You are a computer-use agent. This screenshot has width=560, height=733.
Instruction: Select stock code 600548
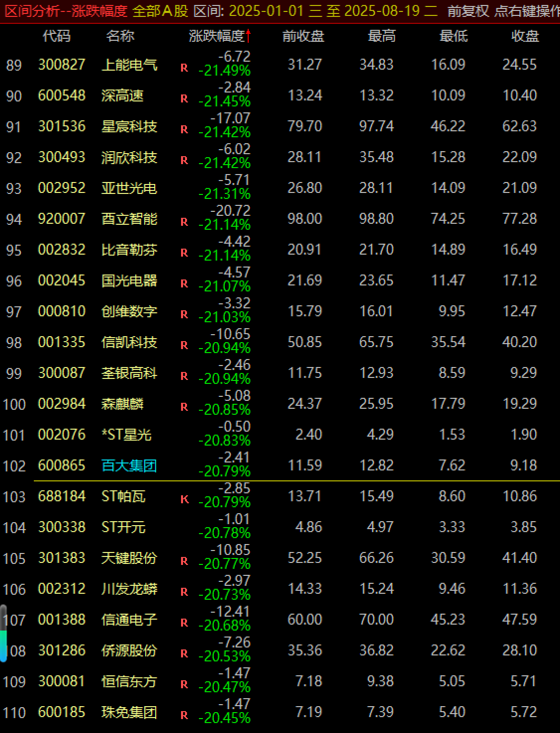pos(62,95)
